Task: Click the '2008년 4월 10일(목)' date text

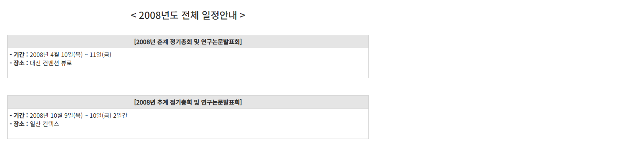Action: pyautogui.click(x=56, y=54)
